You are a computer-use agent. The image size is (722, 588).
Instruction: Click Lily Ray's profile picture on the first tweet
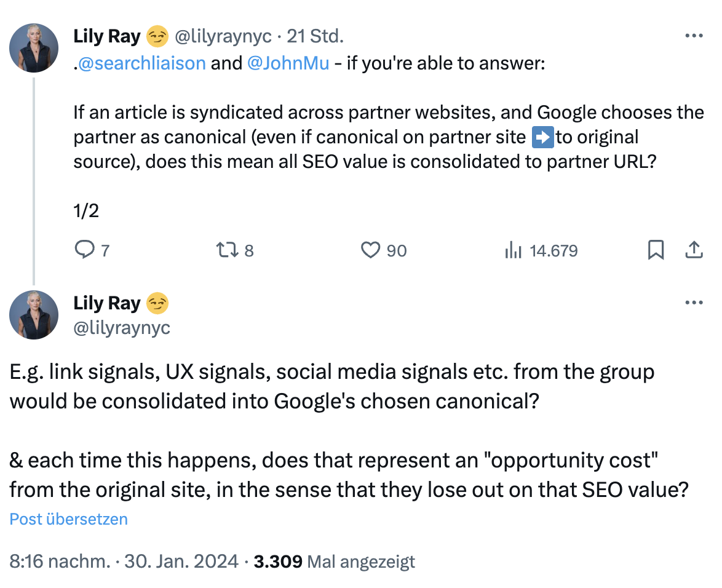coord(34,47)
